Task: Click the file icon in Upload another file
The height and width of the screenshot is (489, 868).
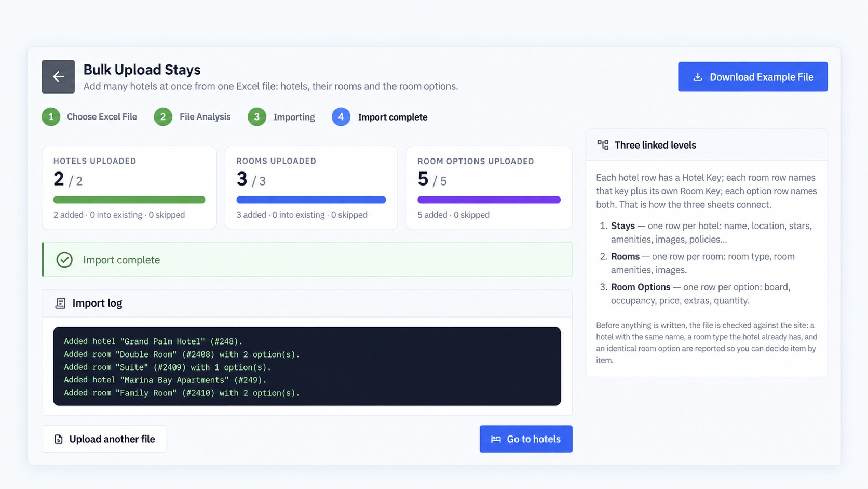Action: (x=59, y=439)
